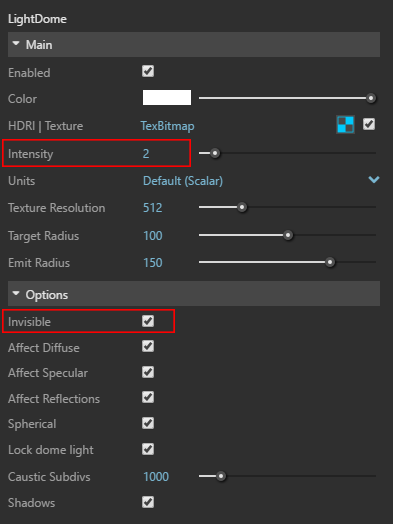Open the Units dropdown chevron
The image size is (393, 524).
point(374,180)
